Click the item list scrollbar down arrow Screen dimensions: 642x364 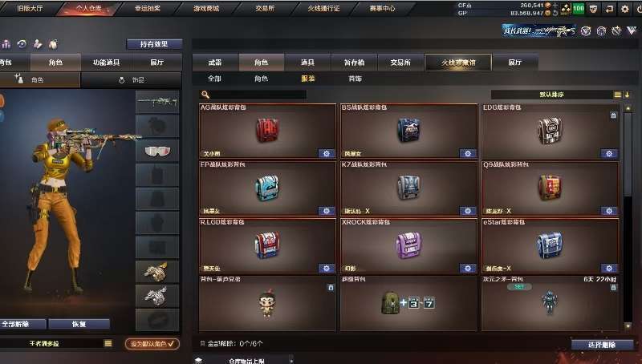[x=628, y=326]
